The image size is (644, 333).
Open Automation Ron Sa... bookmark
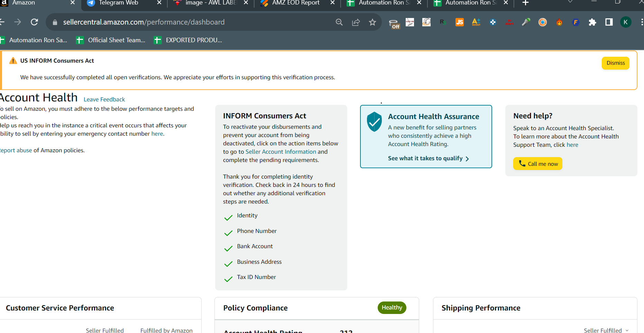pos(34,40)
